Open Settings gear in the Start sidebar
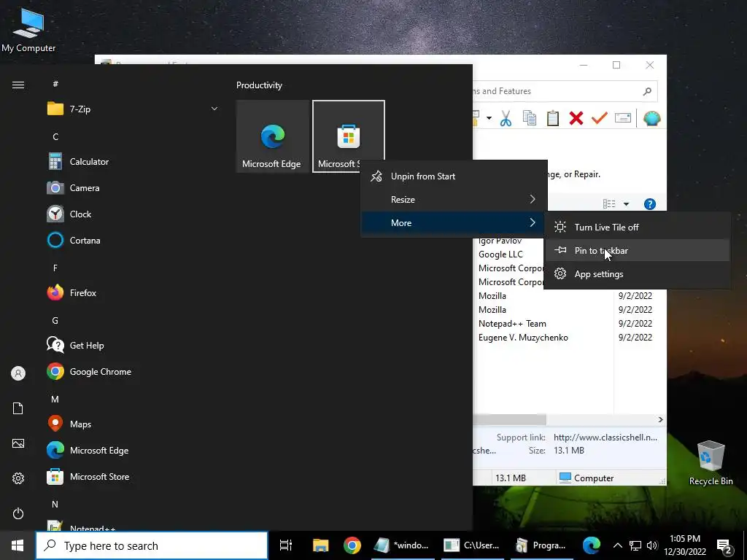The height and width of the screenshot is (560, 747). pos(18,478)
